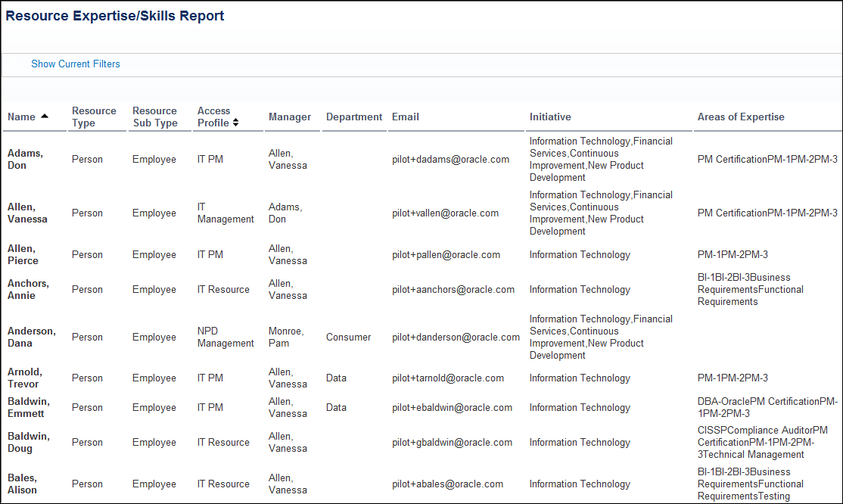Click email pilot+ebaldwin@oracle.com
Screen dimensions: 843x504
452,408
